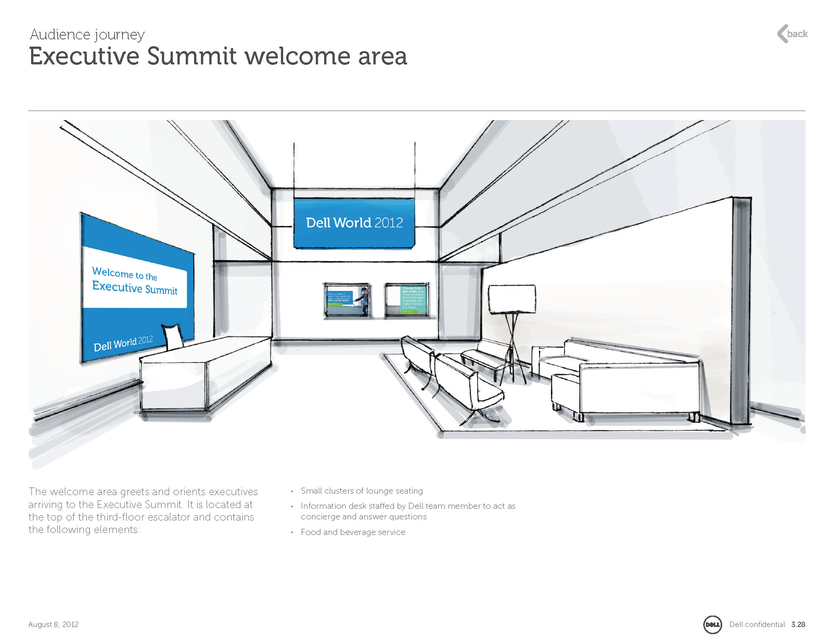Click 'Dell confidential' footer text
The width and height of the screenshot is (834, 644).
pos(757,625)
